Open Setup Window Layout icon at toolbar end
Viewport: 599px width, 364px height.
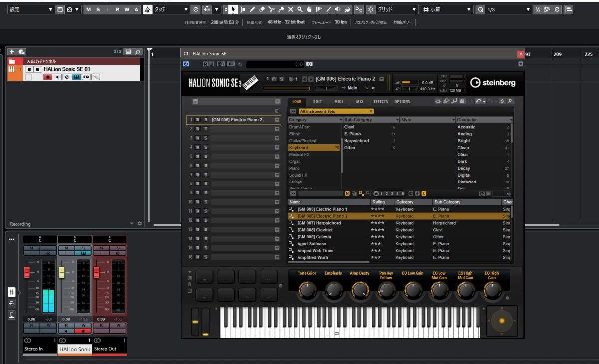[569, 9]
